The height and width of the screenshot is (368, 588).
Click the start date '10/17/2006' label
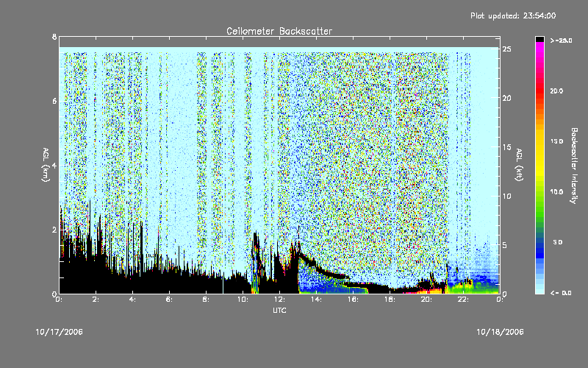(x=59, y=332)
